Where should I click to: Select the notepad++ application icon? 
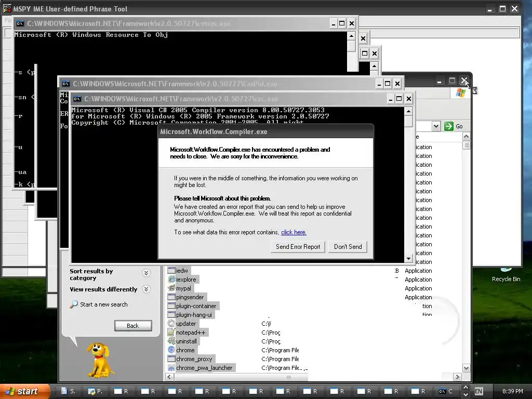coord(171,332)
